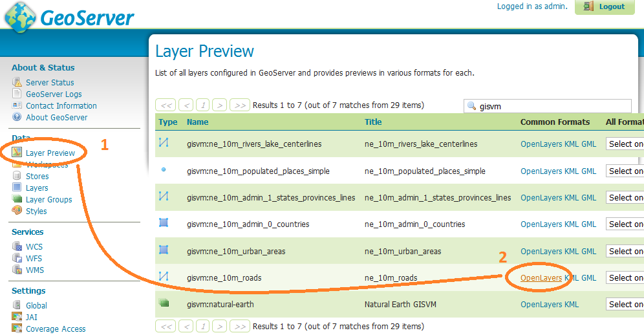This screenshot has height=335, width=644.
Task: Open GML preview for admin_0_countries
Action: 588,224
